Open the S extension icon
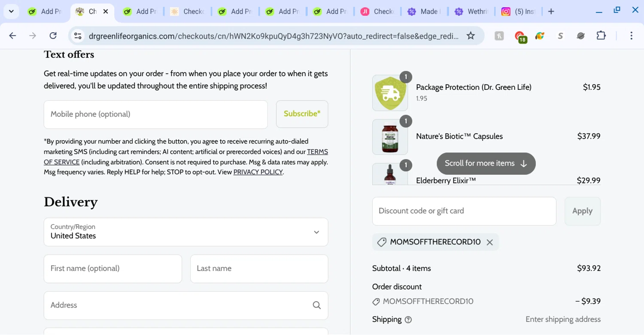Screen dimensions: 644x335 (x=560, y=36)
